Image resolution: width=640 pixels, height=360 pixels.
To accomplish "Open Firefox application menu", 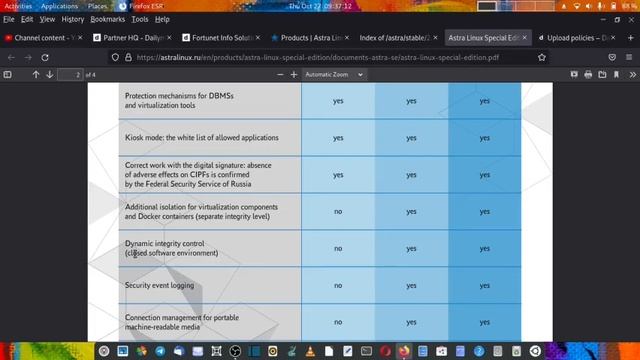I will click(x=629, y=58).
